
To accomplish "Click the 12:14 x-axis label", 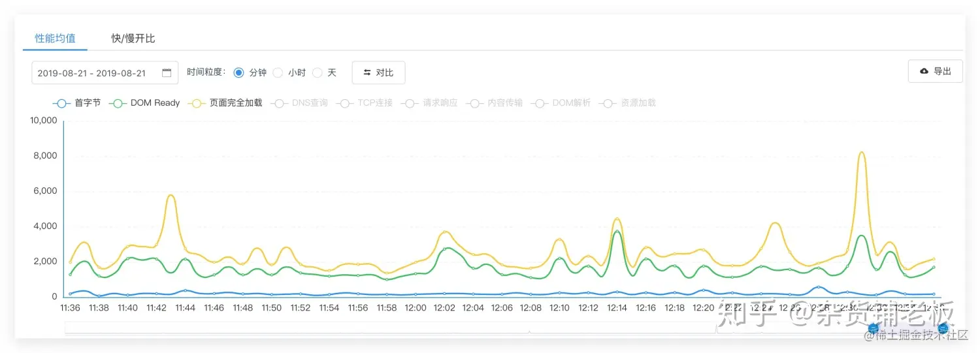I will point(617,308).
